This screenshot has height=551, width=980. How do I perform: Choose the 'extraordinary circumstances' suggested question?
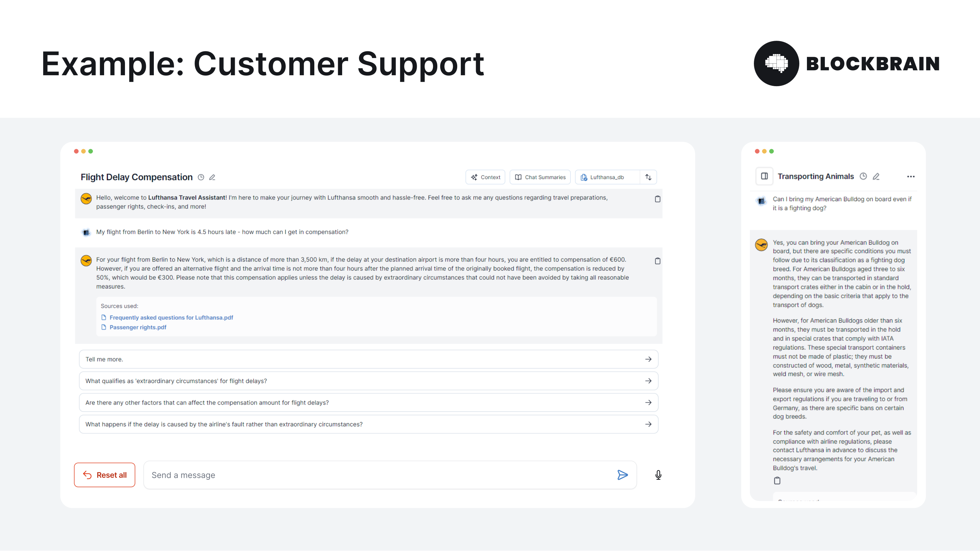pyautogui.click(x=368, y=381)
